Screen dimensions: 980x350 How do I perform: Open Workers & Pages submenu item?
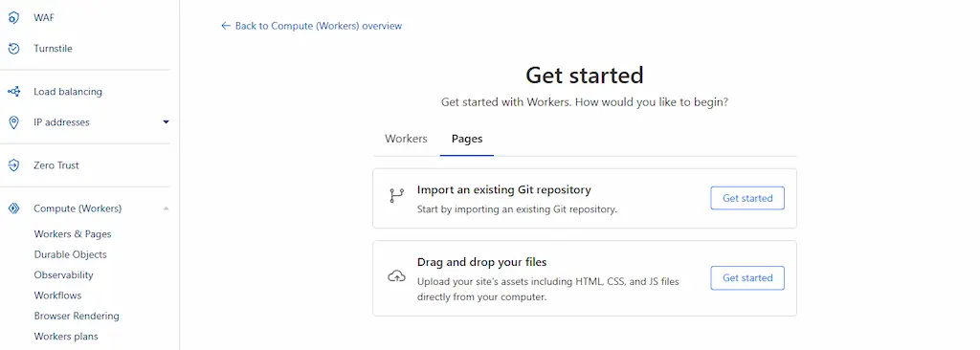click(x=73, y=233)
